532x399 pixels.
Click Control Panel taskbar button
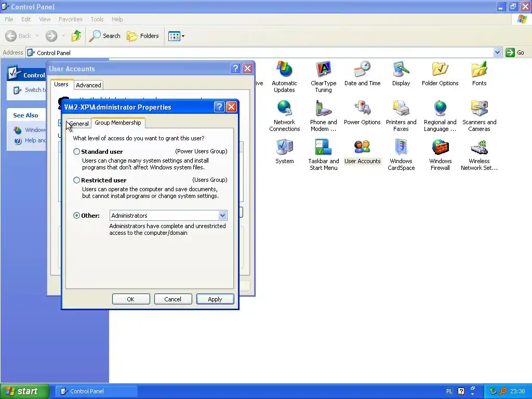tap(97, 391)
